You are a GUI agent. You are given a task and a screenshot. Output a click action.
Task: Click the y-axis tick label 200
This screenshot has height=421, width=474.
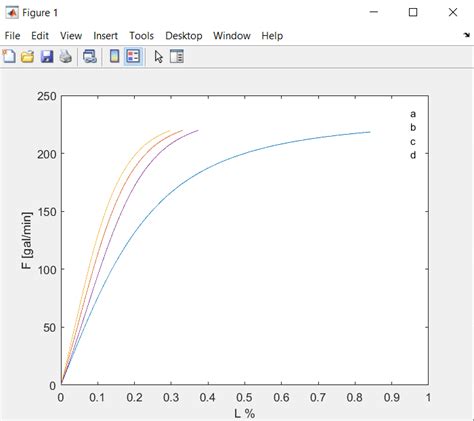click(47, 154)
